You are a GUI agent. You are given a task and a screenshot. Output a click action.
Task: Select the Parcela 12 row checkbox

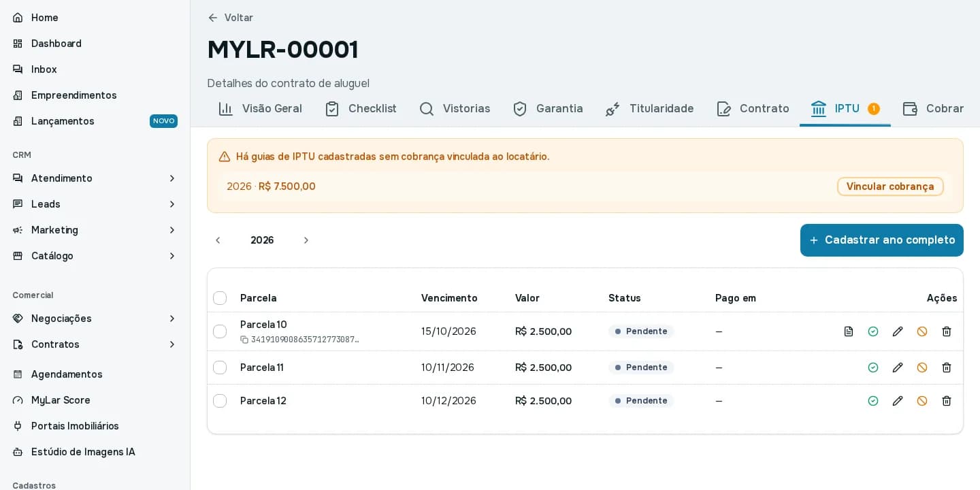tap(220, 401)
